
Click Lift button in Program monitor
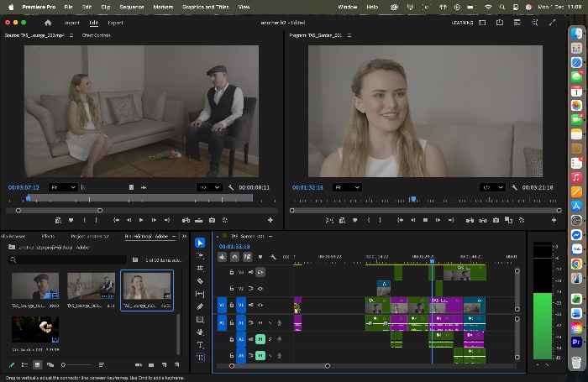point(470,221)
